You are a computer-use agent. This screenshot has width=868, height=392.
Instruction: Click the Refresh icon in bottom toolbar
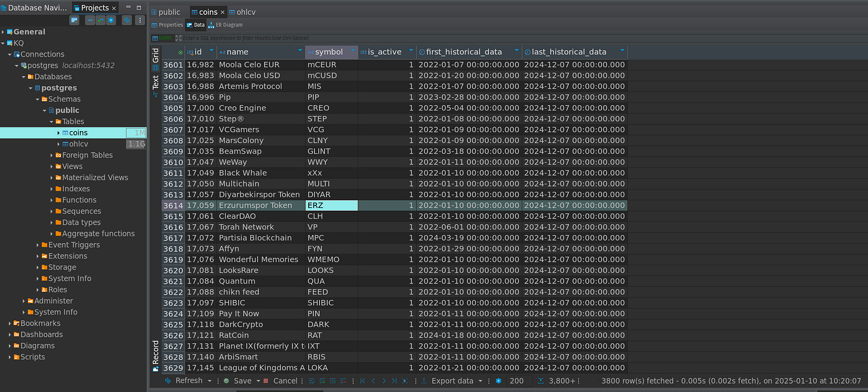click(168, 381)
